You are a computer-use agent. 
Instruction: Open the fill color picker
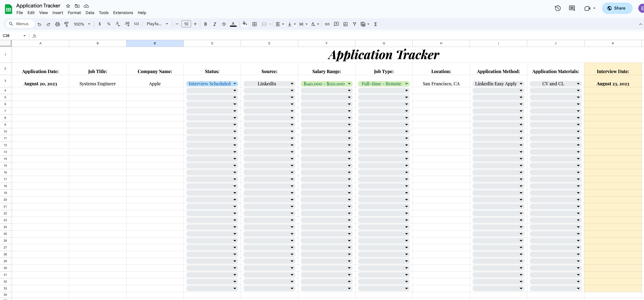coord(245,24)
